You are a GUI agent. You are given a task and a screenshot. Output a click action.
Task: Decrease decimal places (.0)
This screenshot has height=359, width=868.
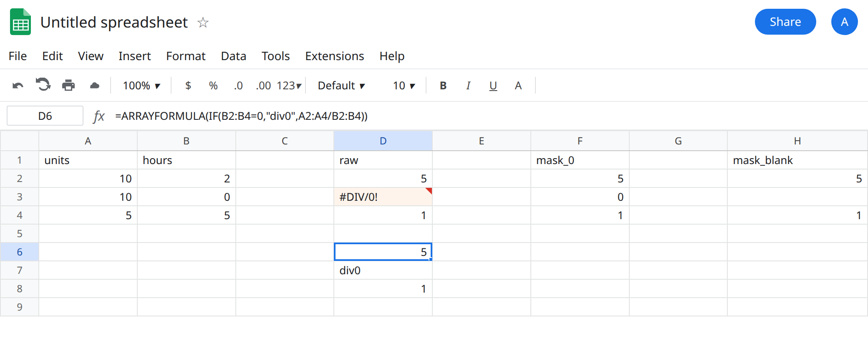point(238,86)
